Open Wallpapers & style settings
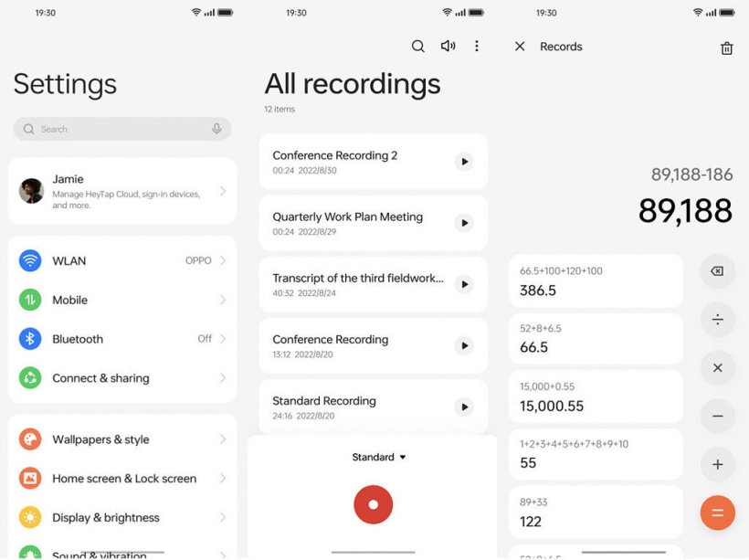 coord(121,439)
